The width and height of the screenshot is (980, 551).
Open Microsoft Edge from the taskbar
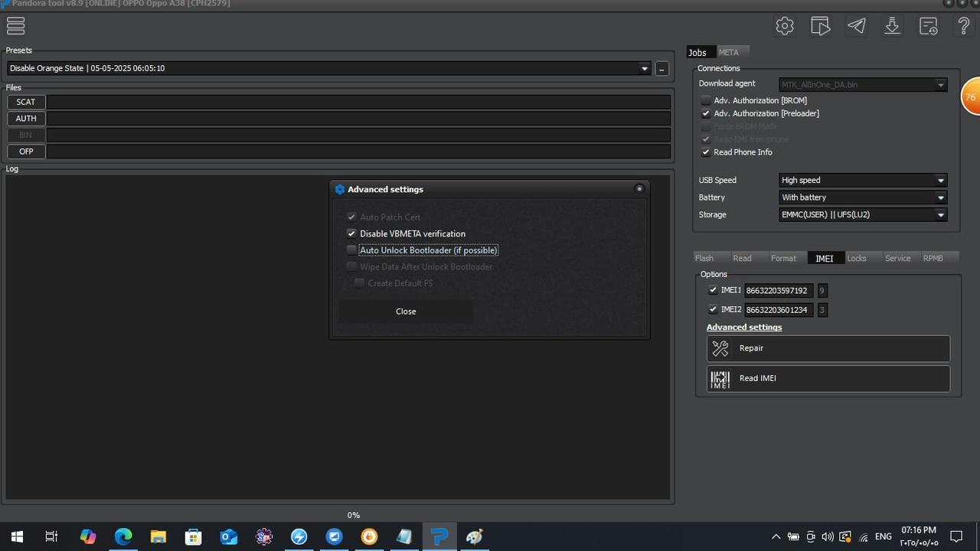(123, 536)
